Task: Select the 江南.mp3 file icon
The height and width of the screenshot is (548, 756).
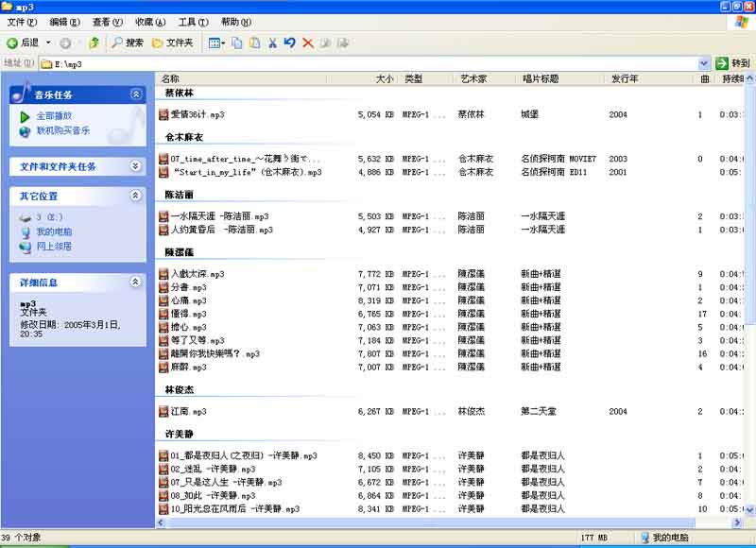Action: [163, 412]
